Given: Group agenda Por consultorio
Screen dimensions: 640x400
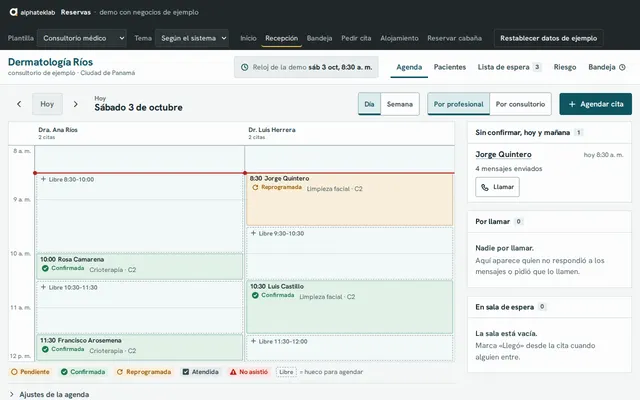Looking at the screenshot, I should (x=520, y=104).
